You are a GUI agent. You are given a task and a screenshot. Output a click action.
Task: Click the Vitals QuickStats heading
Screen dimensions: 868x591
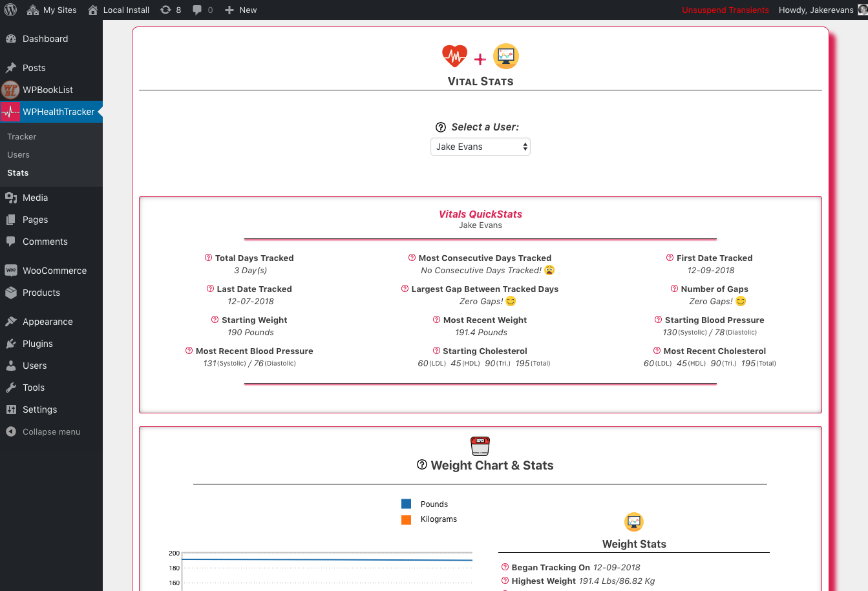(x=480, y=214)
